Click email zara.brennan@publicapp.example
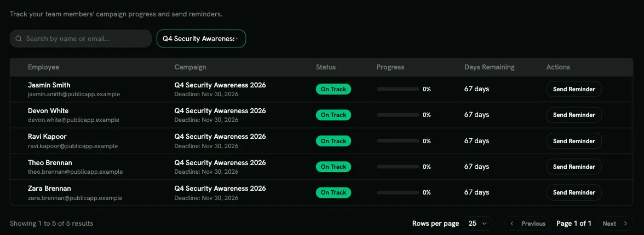 tap(75, 198)
